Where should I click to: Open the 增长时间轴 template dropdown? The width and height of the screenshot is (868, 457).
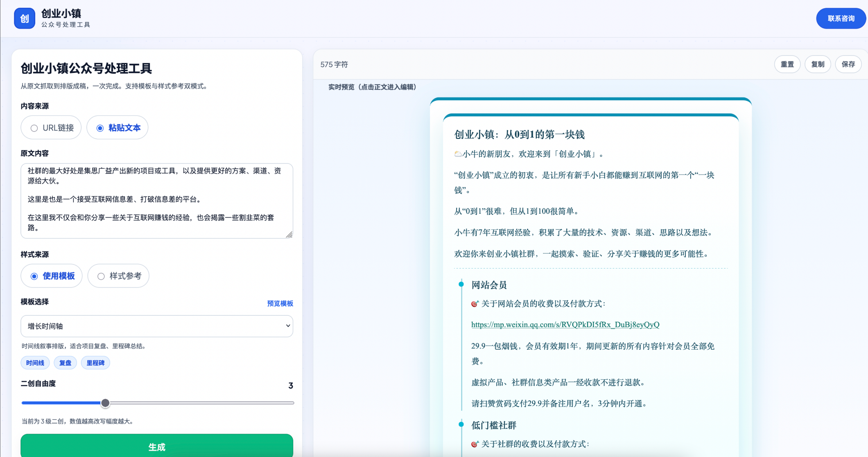[x=157, y=326]
